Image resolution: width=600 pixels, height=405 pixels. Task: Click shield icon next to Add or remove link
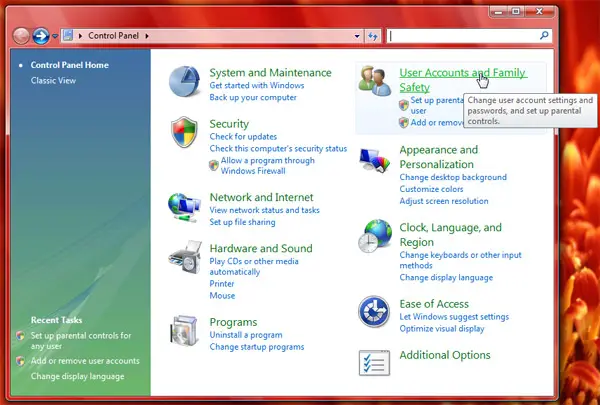pos(404,122)
